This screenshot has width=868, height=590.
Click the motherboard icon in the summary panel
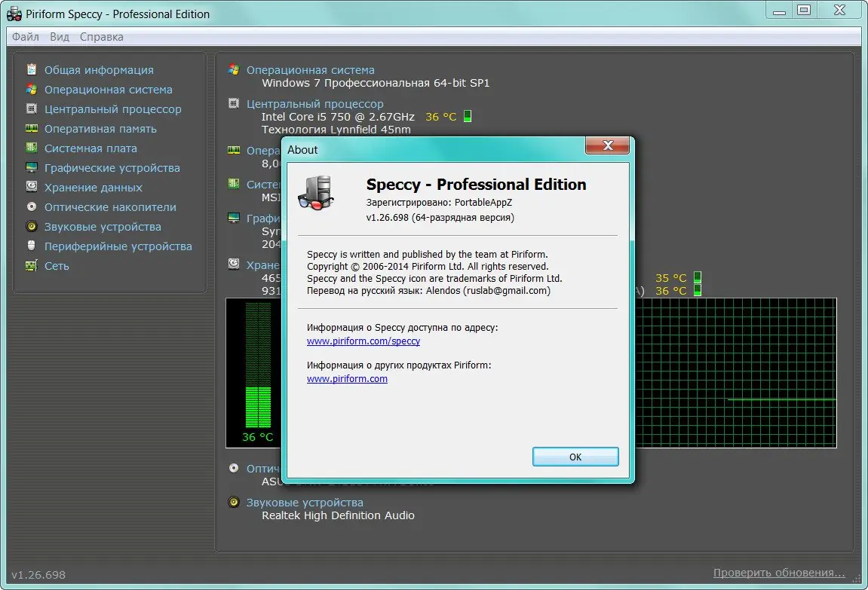pos(234,184)
